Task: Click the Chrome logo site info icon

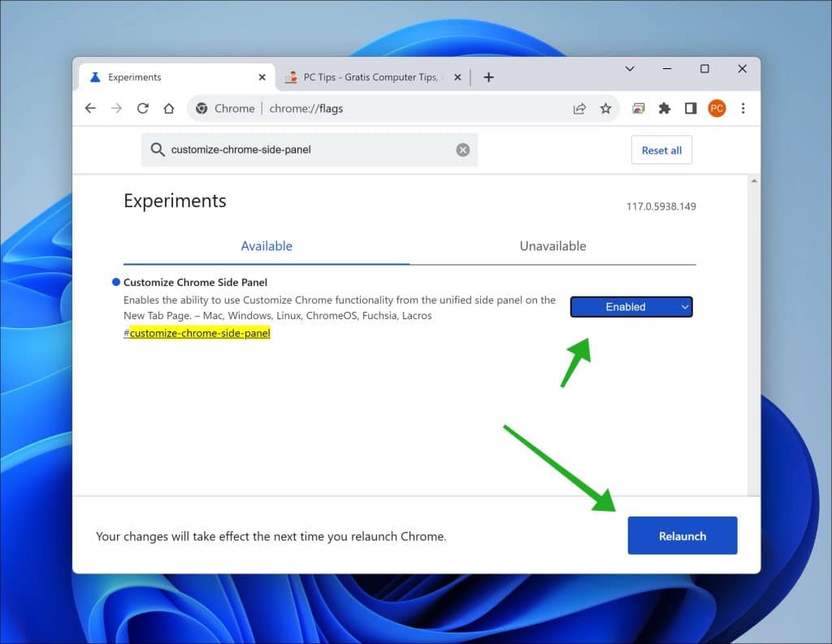Action: point(201,108)
